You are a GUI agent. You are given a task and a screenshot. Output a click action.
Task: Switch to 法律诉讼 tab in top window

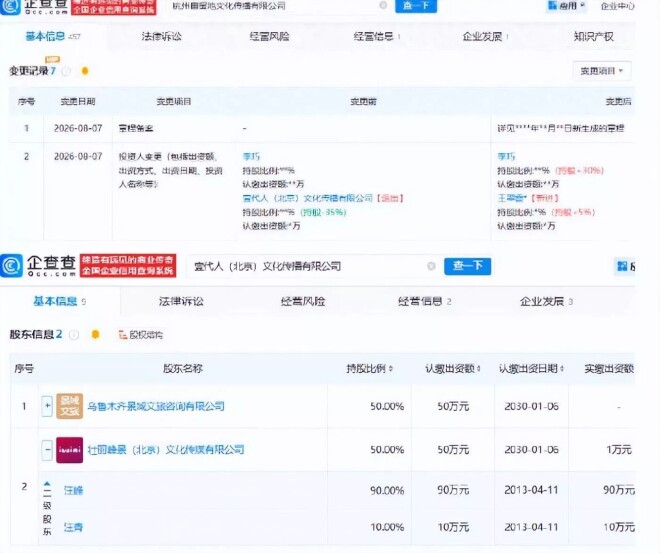pos(162,37)
